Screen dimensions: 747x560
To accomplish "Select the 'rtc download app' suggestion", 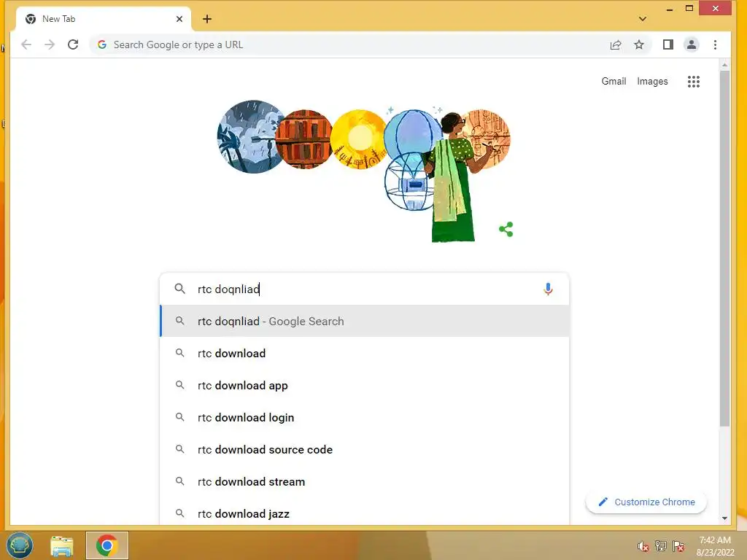I will 365,385.
